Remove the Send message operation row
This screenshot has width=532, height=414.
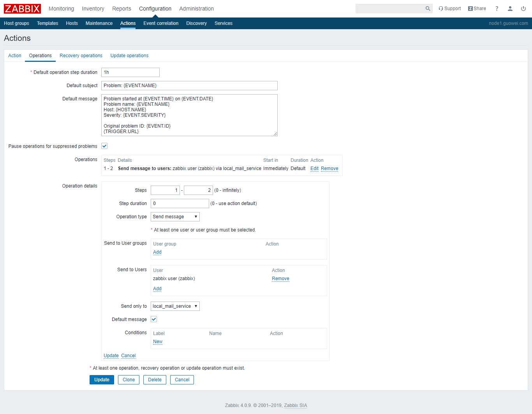pyautogui.click(x=329, y=168)
